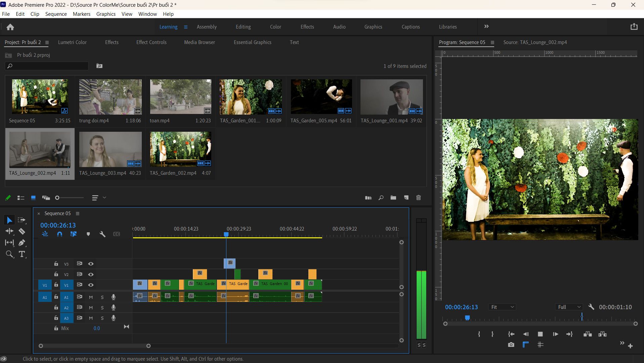644x363 pixels.
Task: Select the Type tool
Action: (x=22, y=254)
